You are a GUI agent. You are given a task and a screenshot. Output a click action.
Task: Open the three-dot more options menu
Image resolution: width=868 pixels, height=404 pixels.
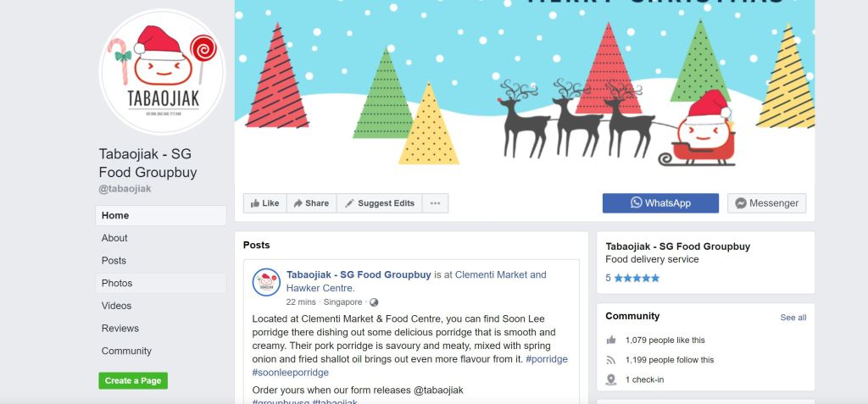click(x=435, y=203)
